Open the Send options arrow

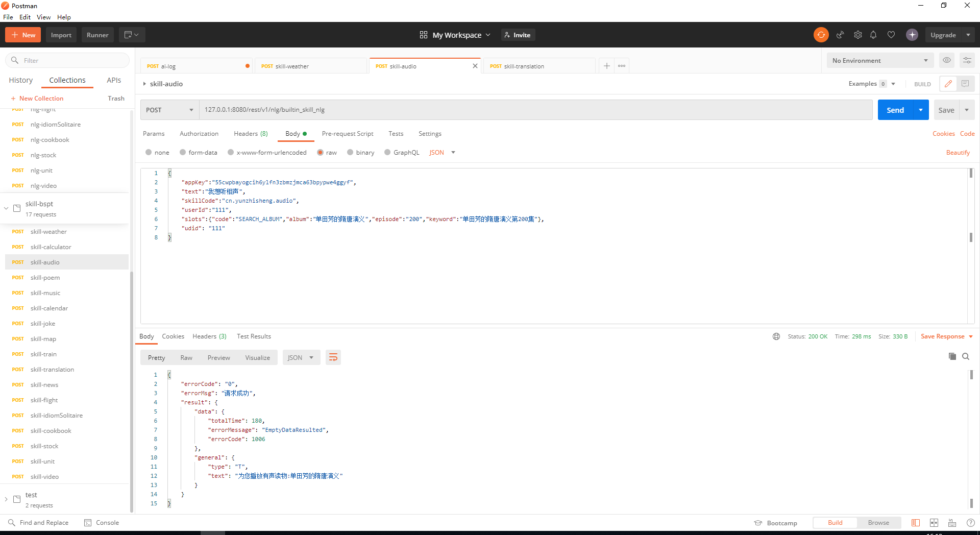921,110
